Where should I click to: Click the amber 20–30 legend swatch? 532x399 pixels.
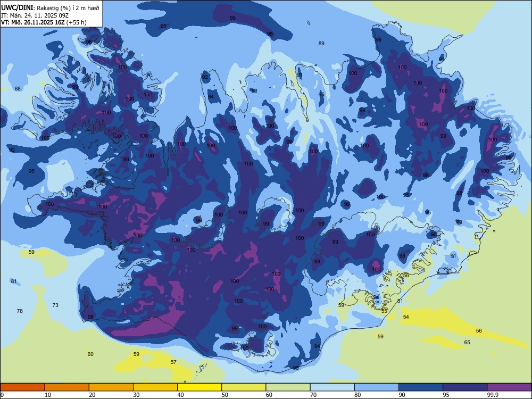point(111,387)
